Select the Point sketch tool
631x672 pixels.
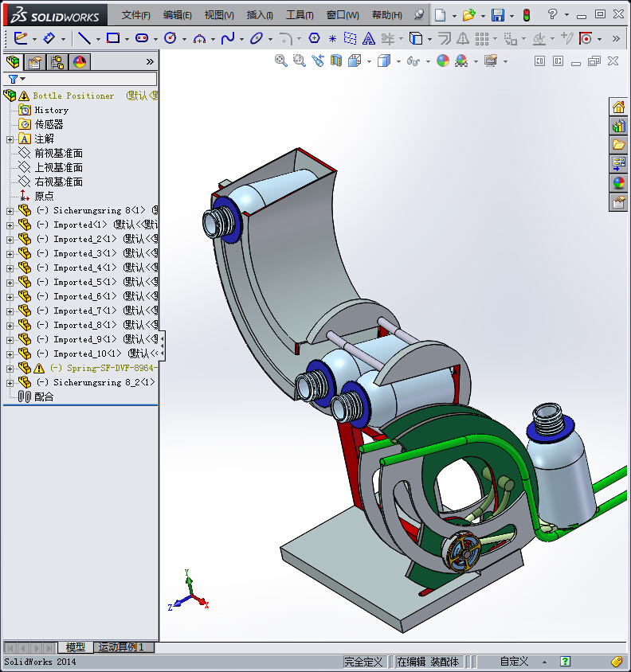pos(332,39)
